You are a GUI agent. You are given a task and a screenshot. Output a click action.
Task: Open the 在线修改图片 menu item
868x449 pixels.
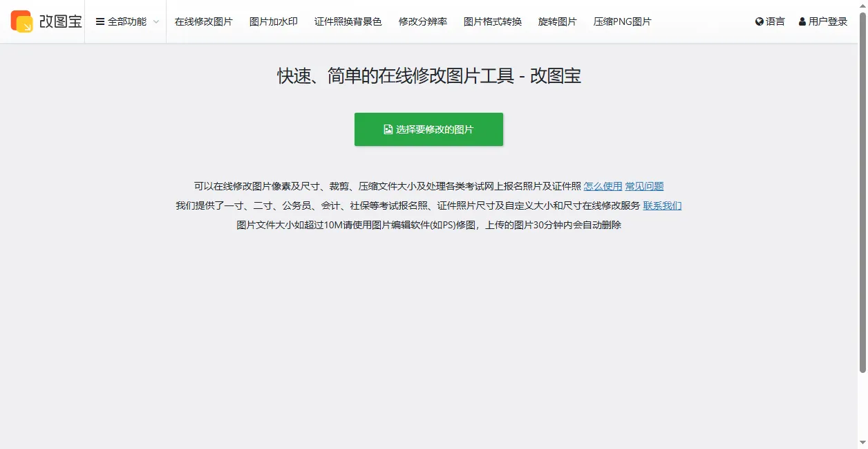tap(204, 21)
